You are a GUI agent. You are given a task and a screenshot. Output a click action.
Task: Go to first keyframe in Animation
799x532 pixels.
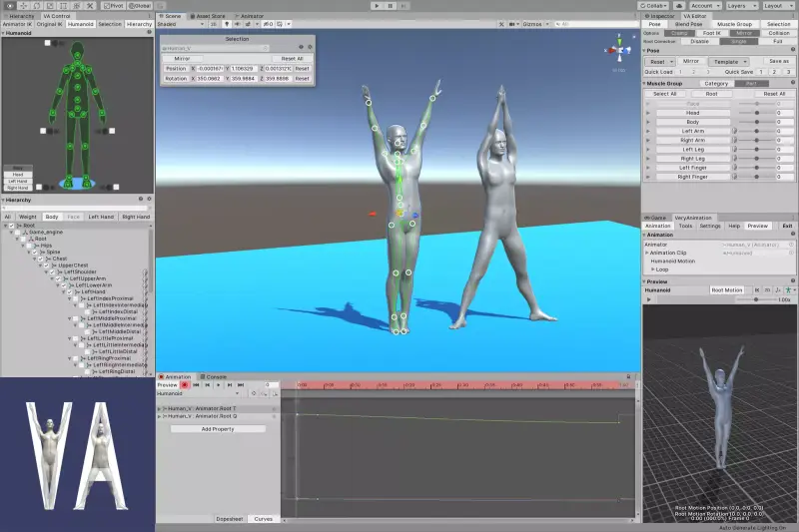click(x=196, y=385)
